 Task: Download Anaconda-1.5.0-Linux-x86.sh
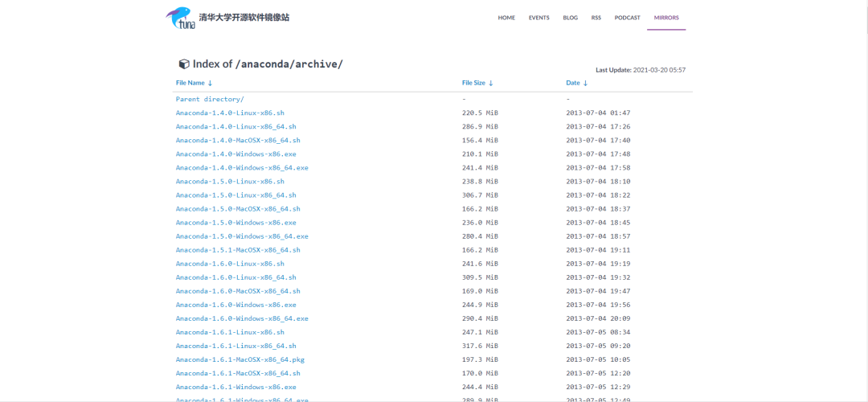[x=231, y=181]
